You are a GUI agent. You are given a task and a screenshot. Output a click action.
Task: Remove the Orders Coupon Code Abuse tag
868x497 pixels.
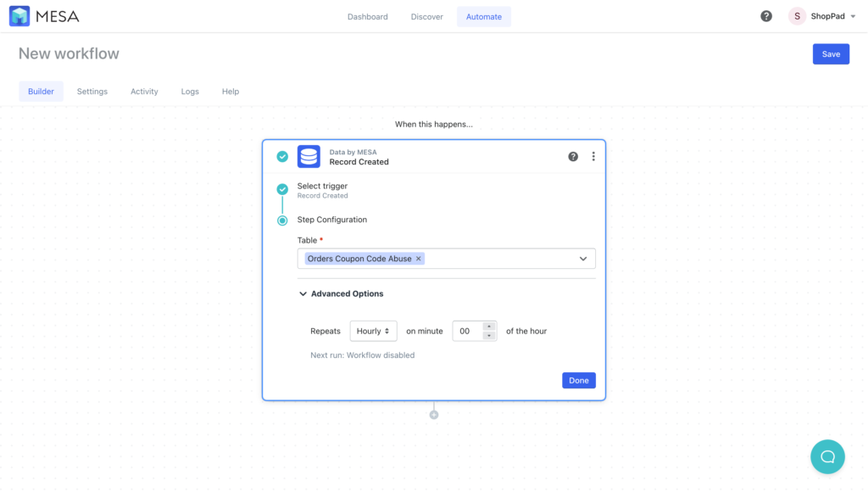coord(418,258)
